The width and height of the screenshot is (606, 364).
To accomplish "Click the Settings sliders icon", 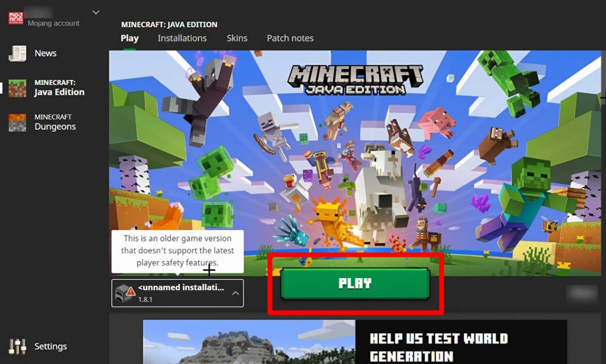I will tap(18, 346).
